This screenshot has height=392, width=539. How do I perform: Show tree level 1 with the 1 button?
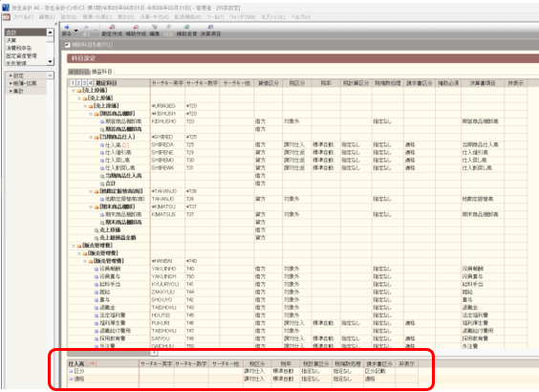73,83
